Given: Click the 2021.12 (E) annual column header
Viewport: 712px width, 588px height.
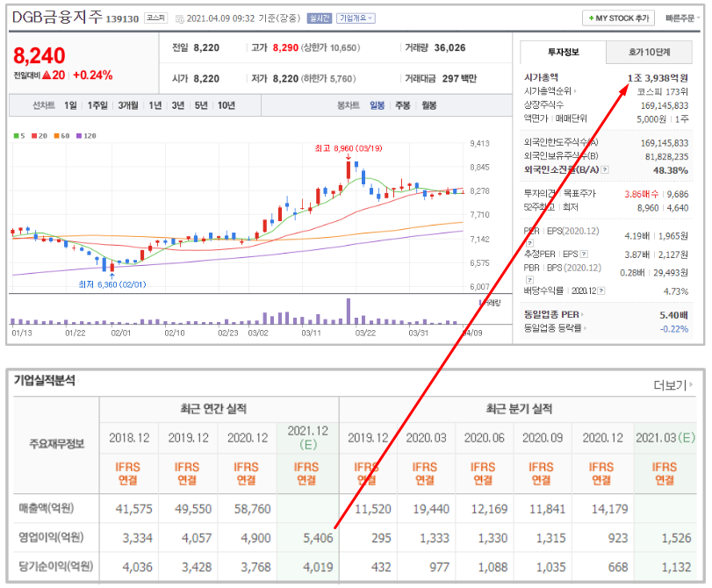Looking at the screenshot, I should pos(308,437).
